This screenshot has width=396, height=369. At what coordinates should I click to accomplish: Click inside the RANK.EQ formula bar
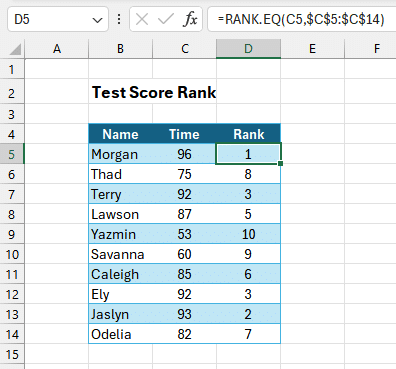point(301,19)
